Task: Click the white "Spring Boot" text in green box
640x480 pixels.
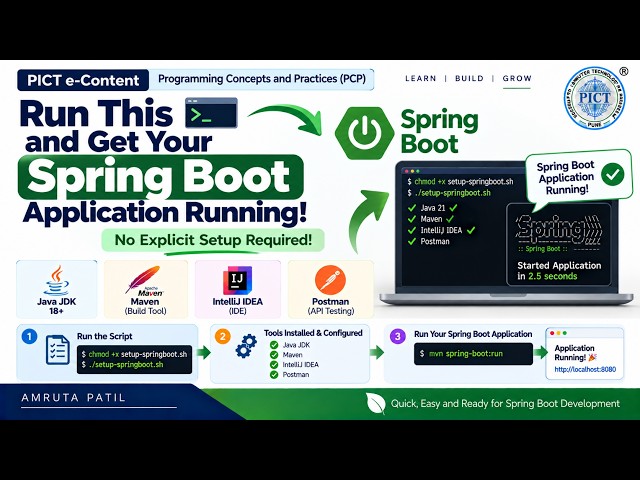Action: 159,176
